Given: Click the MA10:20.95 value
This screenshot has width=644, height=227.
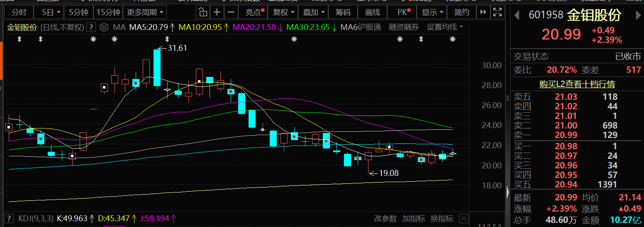Looking at the screenshot, I should (200, 28).
